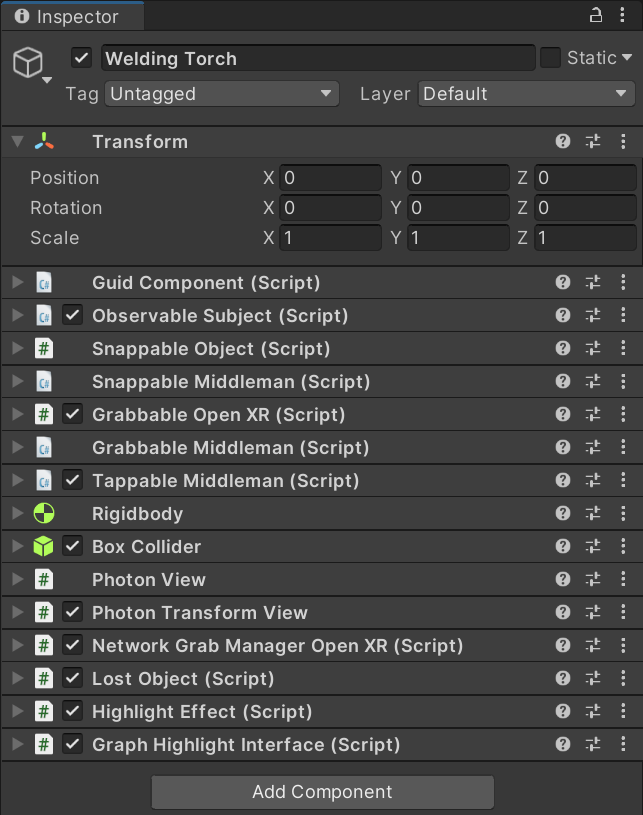Open the Tag dropdown showing Untagged
The width and height of the screenshot is (643, 815).
(222, 94)
